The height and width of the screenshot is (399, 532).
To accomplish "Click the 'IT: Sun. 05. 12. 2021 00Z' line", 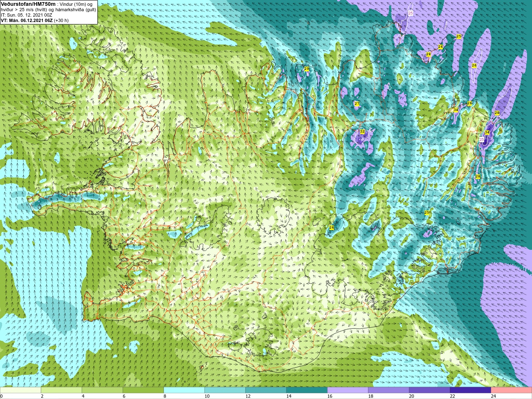I will click(27, 15).
